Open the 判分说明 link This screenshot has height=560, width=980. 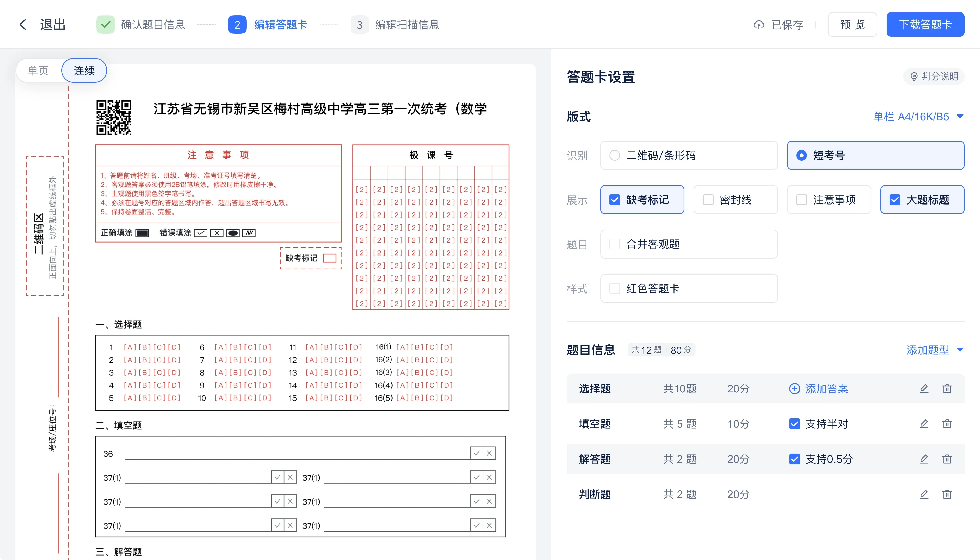pyautogui.click(x=934, y=77)
